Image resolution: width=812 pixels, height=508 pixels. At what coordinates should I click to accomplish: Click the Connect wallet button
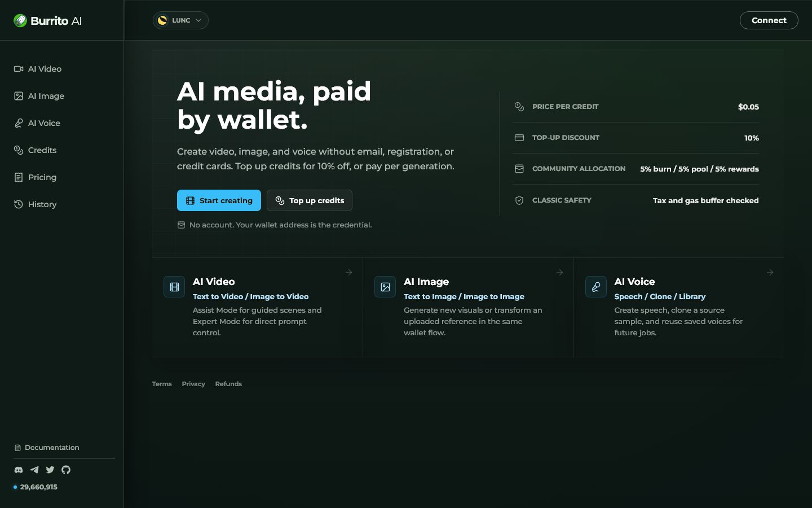click(769, 20)
